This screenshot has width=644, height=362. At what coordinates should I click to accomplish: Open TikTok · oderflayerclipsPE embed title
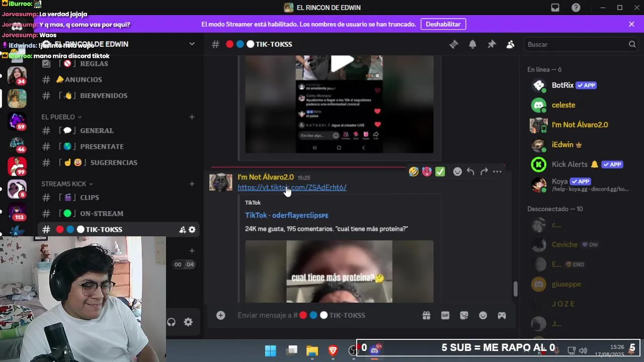pyautogui.click(x=287, y=215)
